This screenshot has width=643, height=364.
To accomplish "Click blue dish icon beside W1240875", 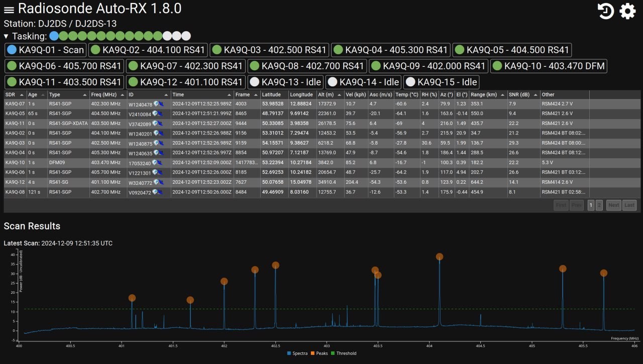I will coord(161,143).
